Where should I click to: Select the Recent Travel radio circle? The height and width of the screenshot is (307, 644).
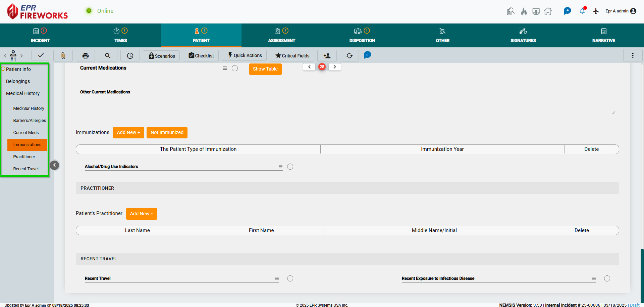[290, 278]
